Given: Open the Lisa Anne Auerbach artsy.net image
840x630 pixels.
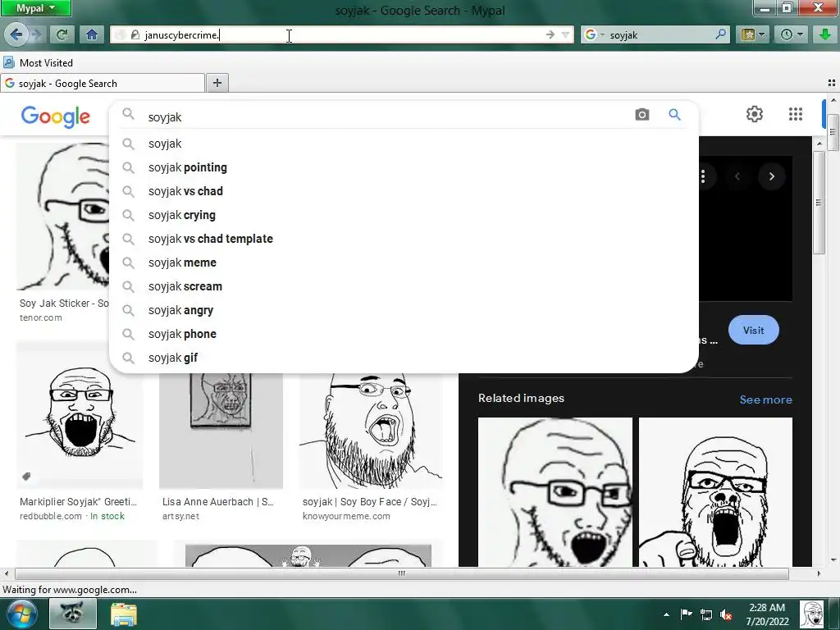Looking at the screenshot, I should pos(221,431).
